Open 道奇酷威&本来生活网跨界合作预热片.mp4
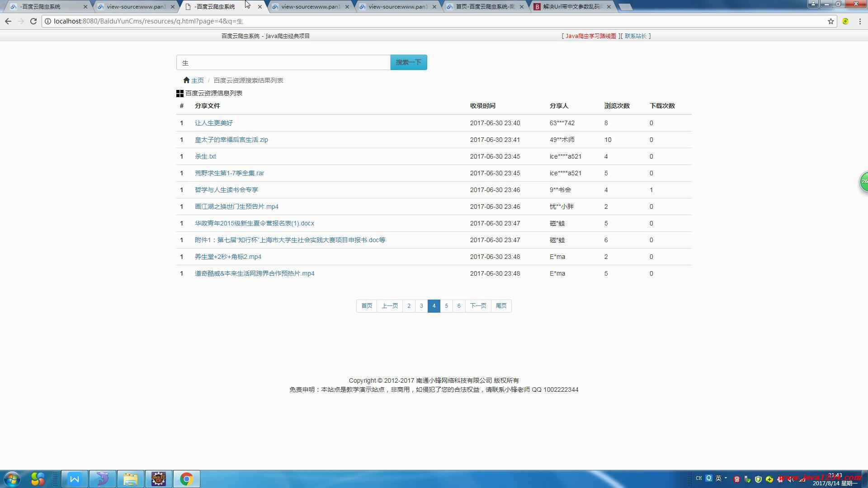 point(255,273)
